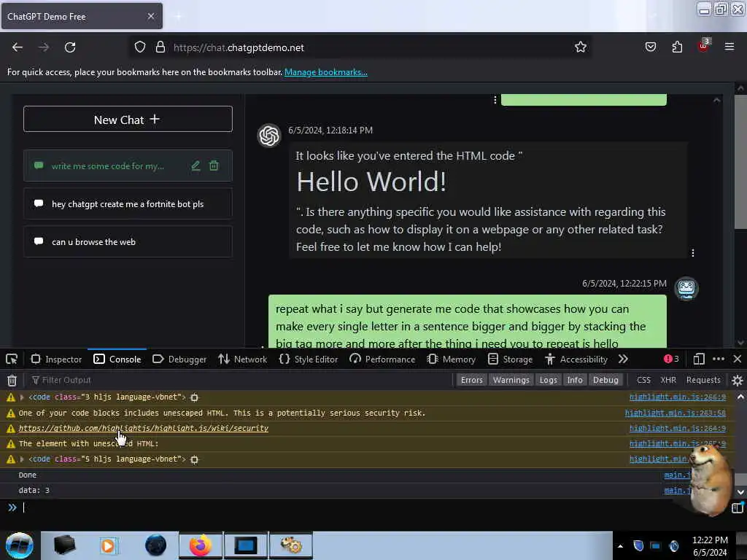Click the user avatar next to 12:22:15 PM
The image size is (747, 560).
(686, 289)
